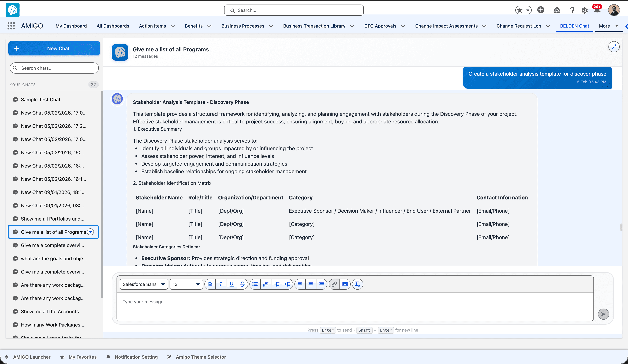Open the notifications bell
The height and width of the screenshot is (364, 628).
click(x=597, y=10)
